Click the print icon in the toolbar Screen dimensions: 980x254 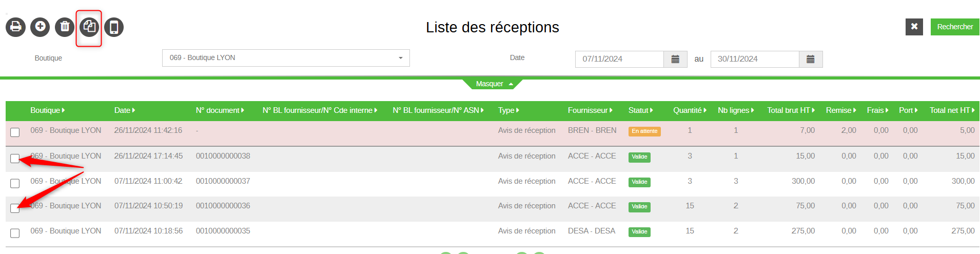coord(15,27)
